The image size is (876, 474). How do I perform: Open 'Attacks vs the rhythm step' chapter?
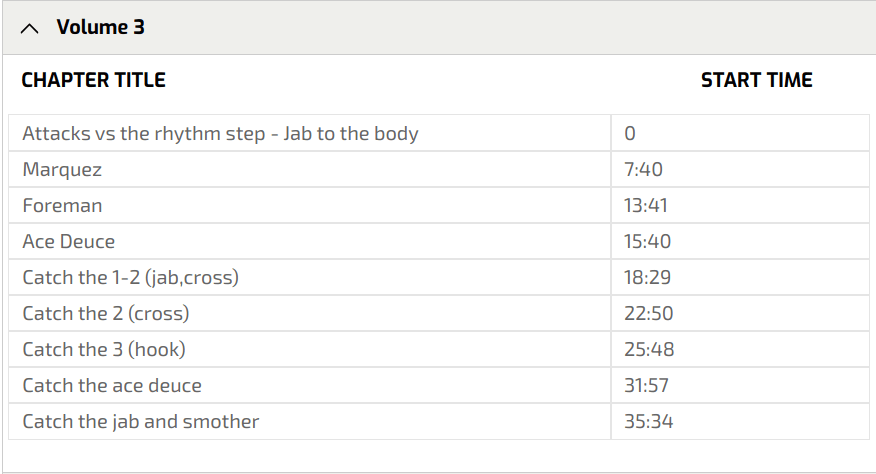coord(220,133)
